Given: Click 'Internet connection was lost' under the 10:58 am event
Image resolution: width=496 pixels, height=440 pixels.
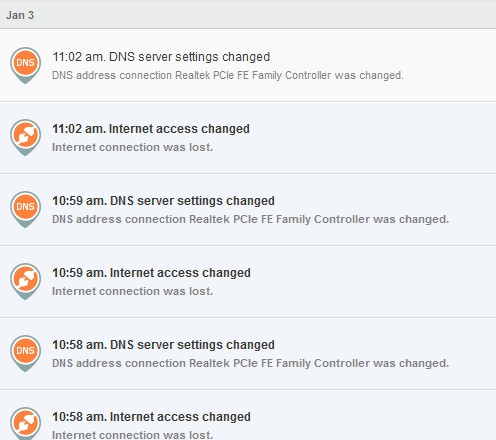Looking at the screenshot, I should [132, 435].
